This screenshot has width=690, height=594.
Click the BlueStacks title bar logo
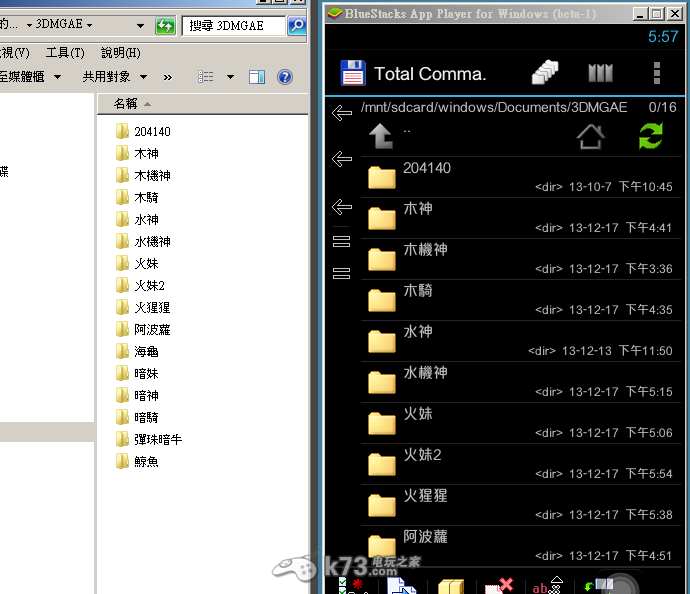point(335,14)
